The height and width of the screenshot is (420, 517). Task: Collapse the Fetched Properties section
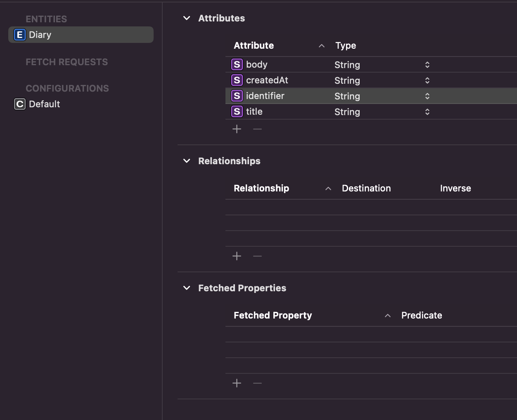click(187, 288)
